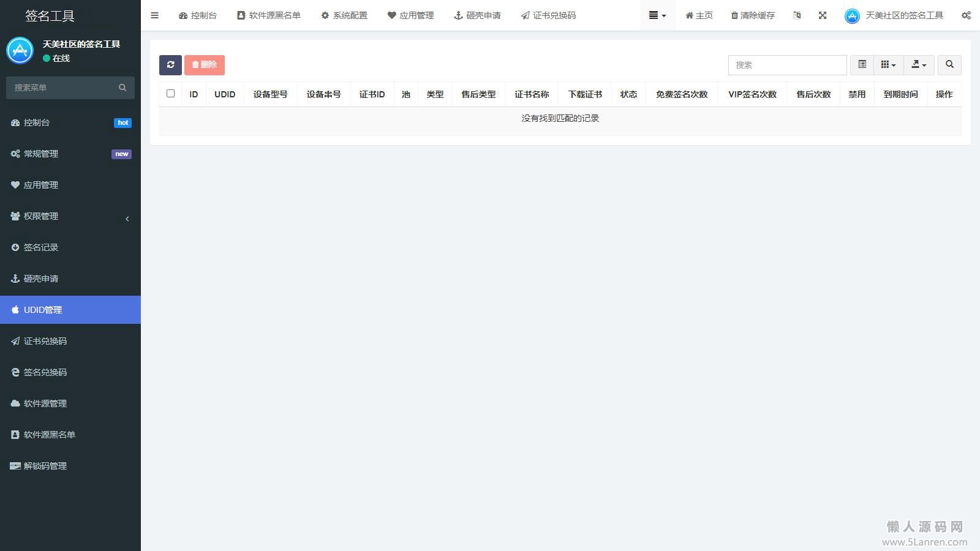Click the 证书ID column header

click(372, 94)
